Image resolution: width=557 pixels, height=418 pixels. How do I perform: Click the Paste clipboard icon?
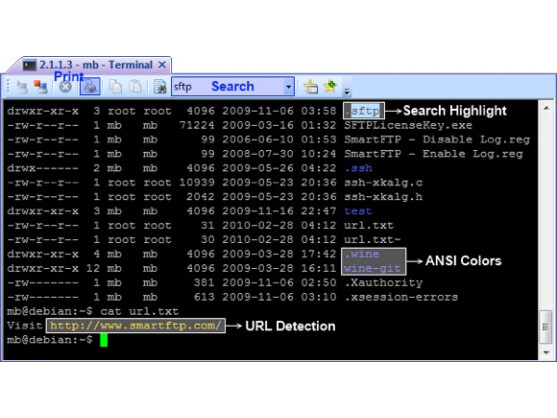click(135, 87)
